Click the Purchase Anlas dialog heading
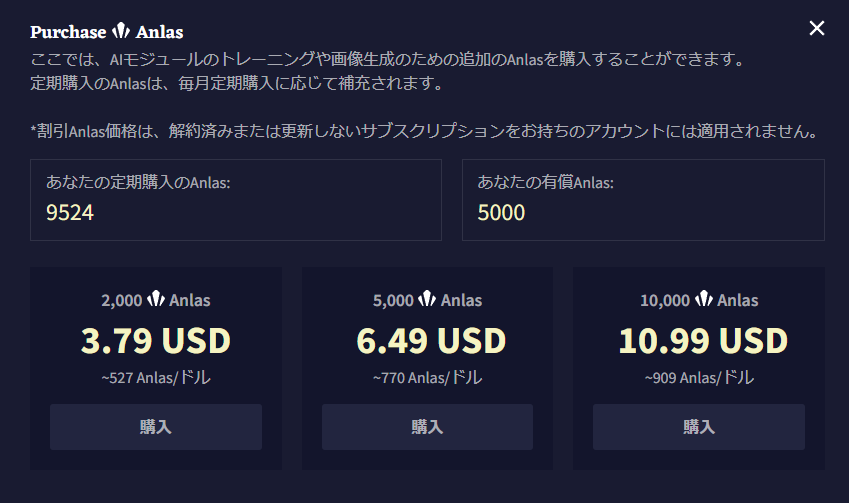This screenshot has height=503, width=849. 107,32
